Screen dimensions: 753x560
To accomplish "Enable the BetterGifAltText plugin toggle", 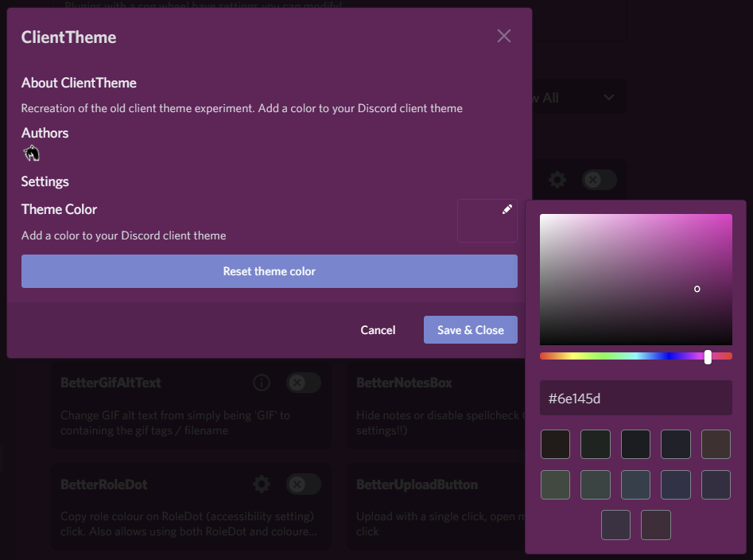I will (303, 383).
